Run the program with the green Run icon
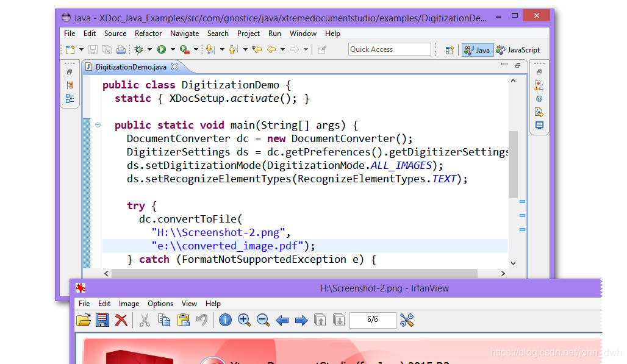This screenshot has height=364, width=627. click(x=160, y=50)
